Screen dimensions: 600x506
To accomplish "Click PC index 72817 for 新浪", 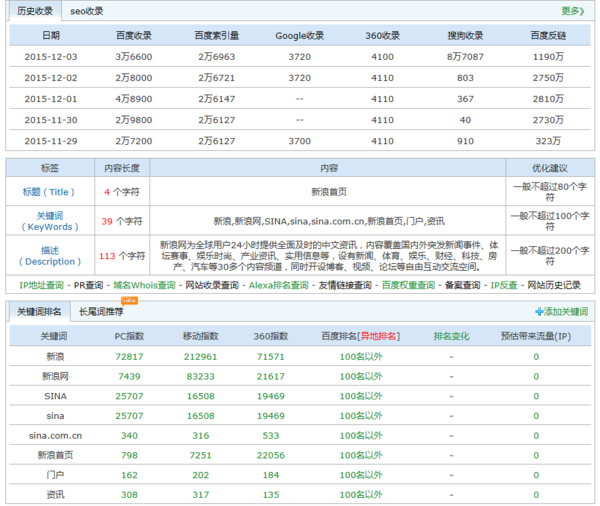I will click(129, 357).
